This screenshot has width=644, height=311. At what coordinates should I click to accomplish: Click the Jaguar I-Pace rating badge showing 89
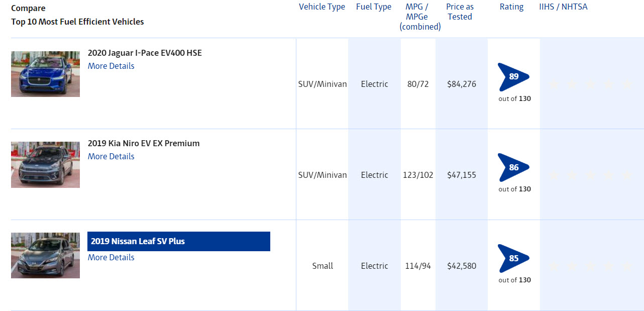click(513, 77)
